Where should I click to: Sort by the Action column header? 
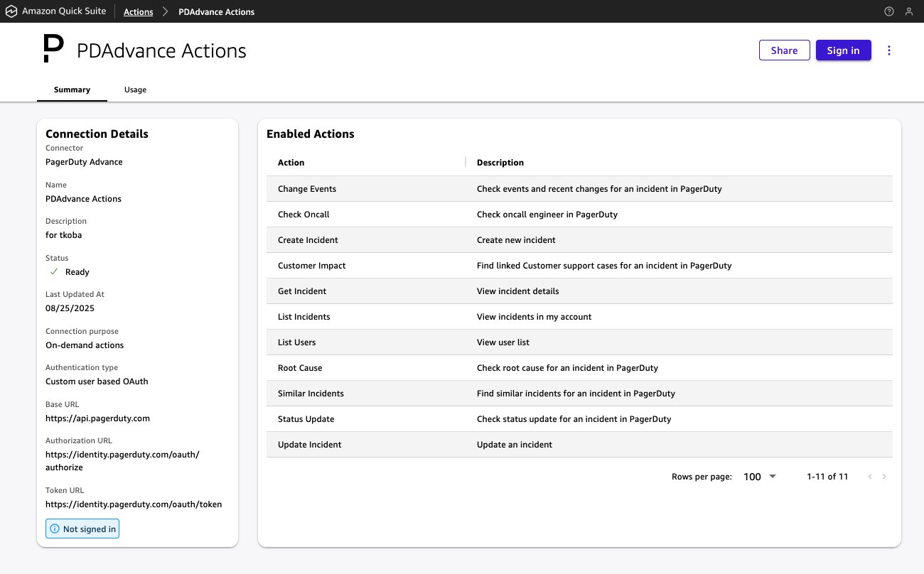coord(291,163)
